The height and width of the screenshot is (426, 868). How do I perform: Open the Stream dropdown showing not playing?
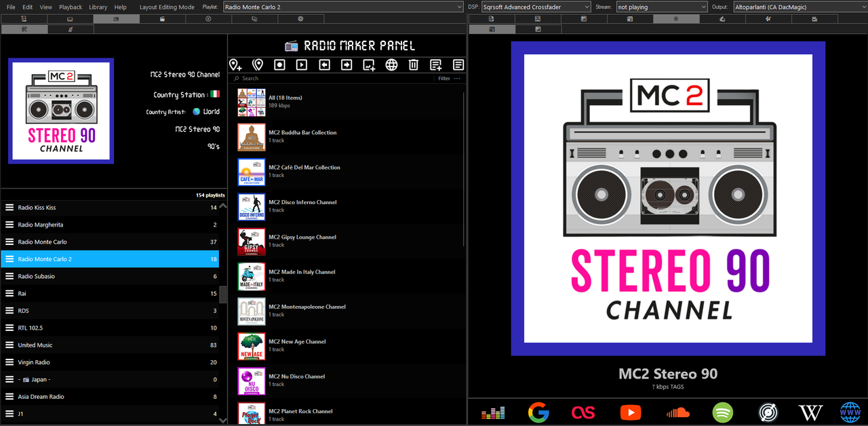coord(661,7)
